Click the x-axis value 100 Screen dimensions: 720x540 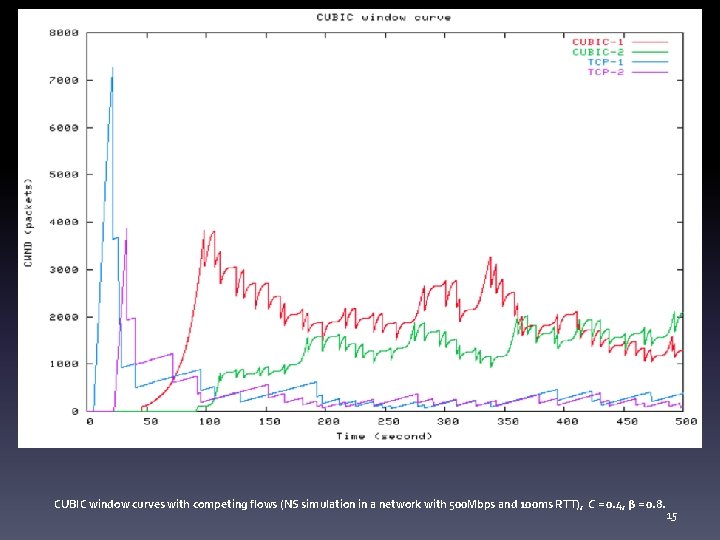209,421
